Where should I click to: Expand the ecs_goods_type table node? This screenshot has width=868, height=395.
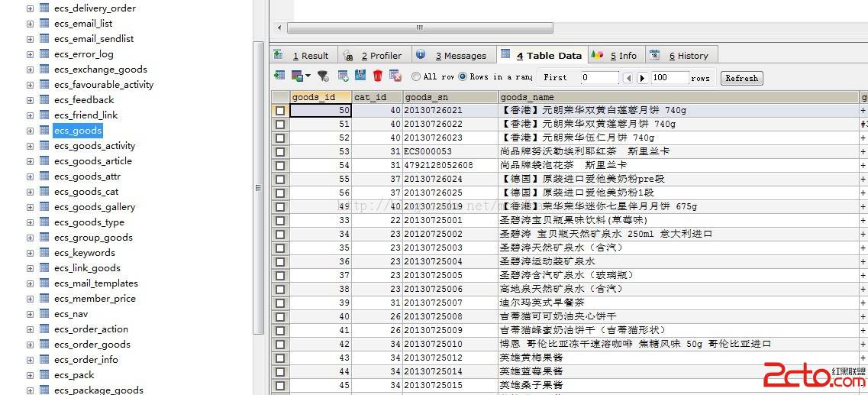coord(30,222)
